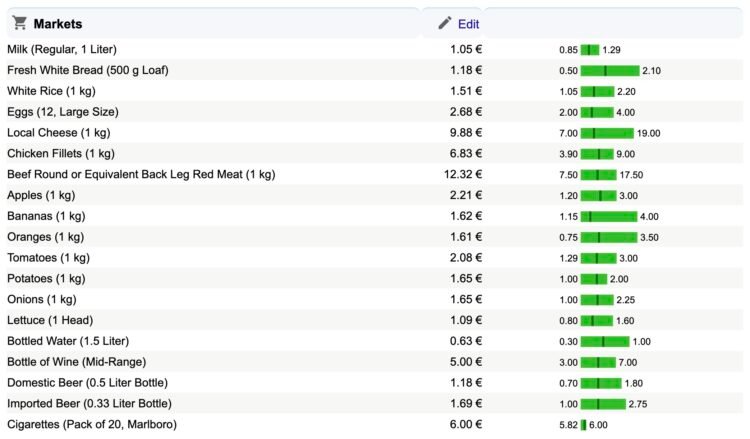Click the Domestic Beer (0.5 Liter Bottle) label
Screen dimensions: 750x439
(x=87, y=383)
